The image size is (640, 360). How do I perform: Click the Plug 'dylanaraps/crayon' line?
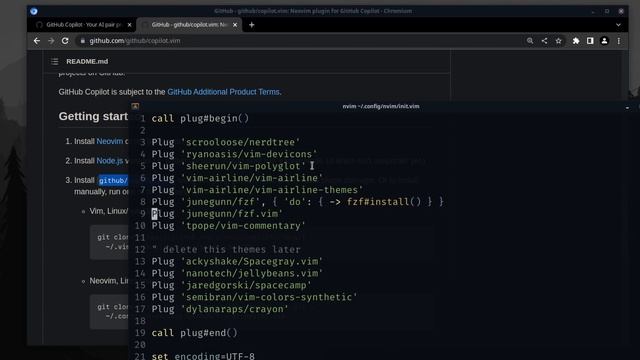click(220, 309)
